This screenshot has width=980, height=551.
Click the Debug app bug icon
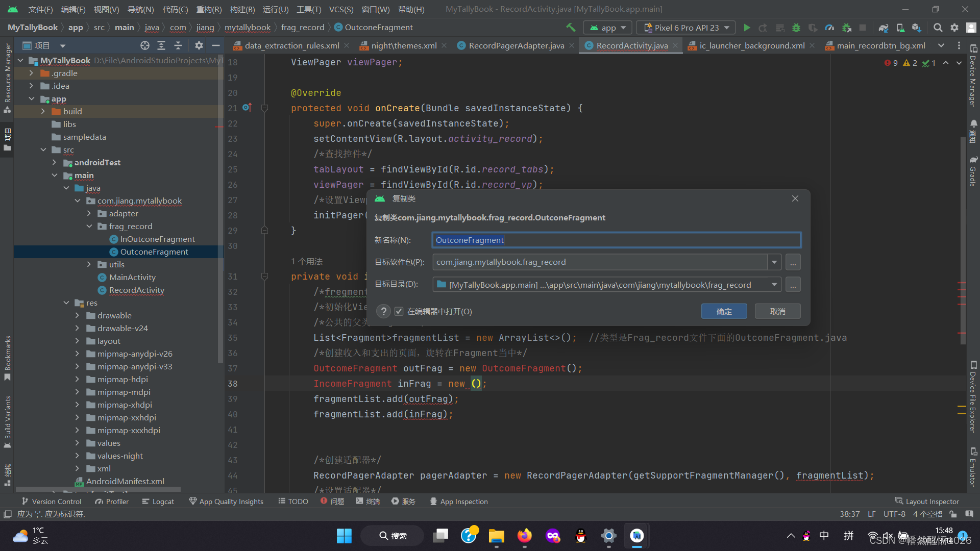[796, 28]
